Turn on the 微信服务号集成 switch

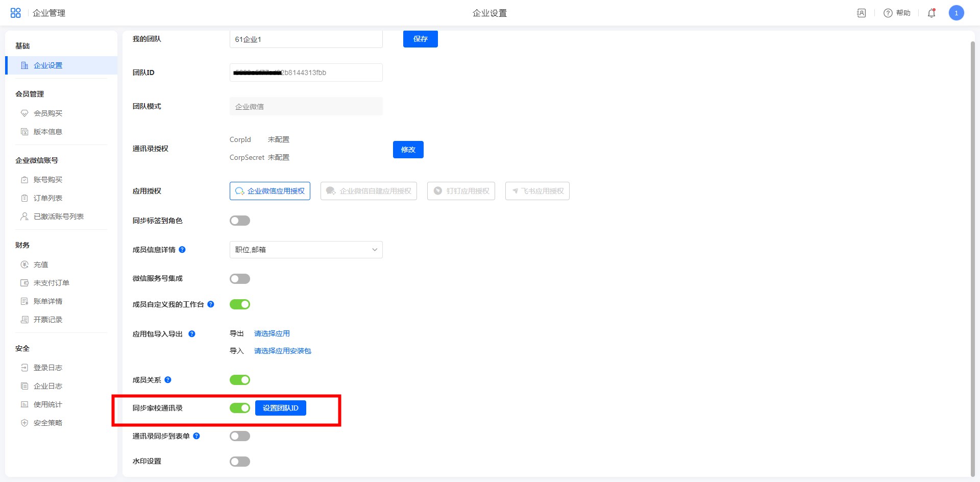click(240, 279)
